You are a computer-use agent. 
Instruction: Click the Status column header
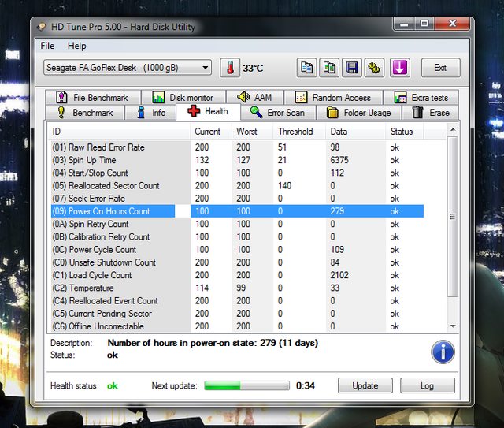(x=404, y=132)
